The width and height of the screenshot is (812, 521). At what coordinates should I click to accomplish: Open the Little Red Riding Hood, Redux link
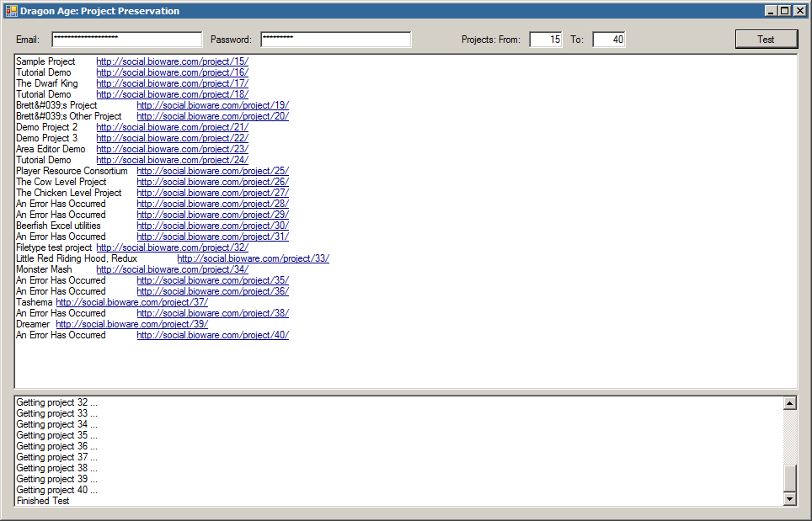tap(254, 258)
